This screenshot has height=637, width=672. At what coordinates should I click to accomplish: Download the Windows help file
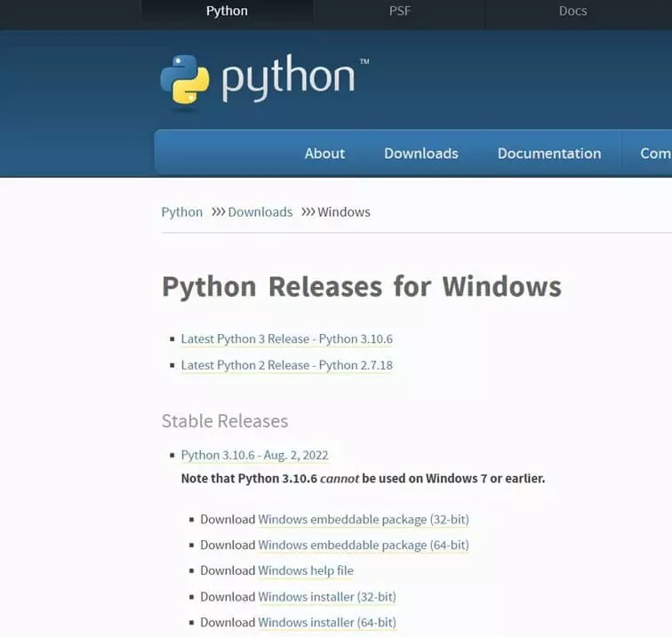(306, 570)
